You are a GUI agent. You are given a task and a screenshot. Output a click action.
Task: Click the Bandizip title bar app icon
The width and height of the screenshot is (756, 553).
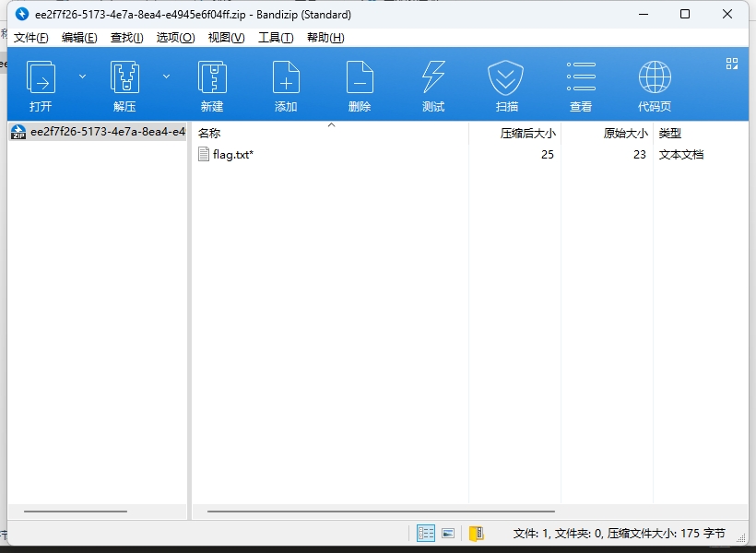pos(22,14)
